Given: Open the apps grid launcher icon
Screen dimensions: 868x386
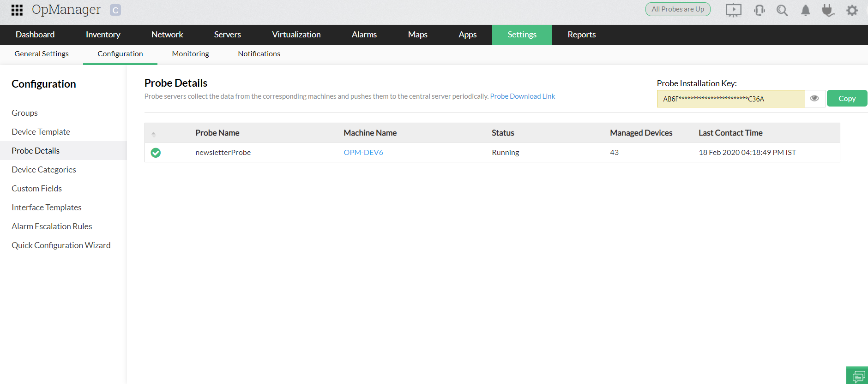Looking at the screenshot, I should pyautogui.click(x=17, y=10).
